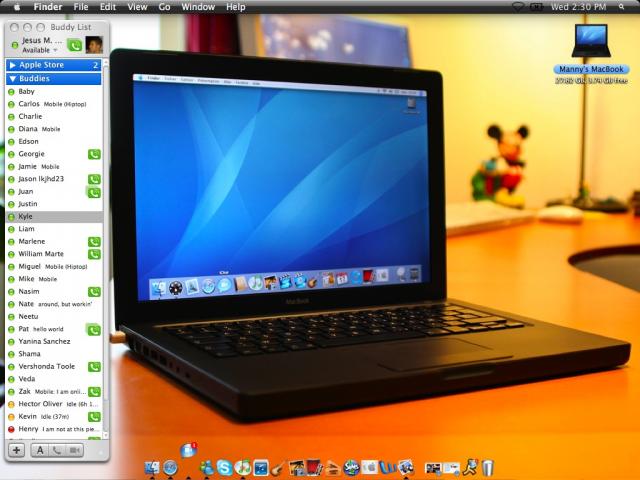
Task: Select buddy Shama in the list
Action: tap(54, 354)
